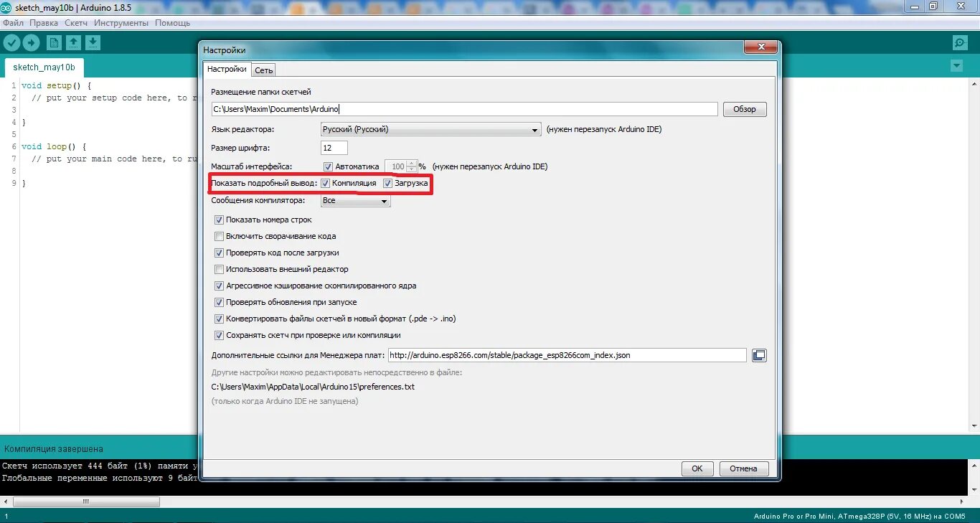Viewport: 980px width, 523px height.
Task: Open the Помощь menu
Action: tap(173, 23)
